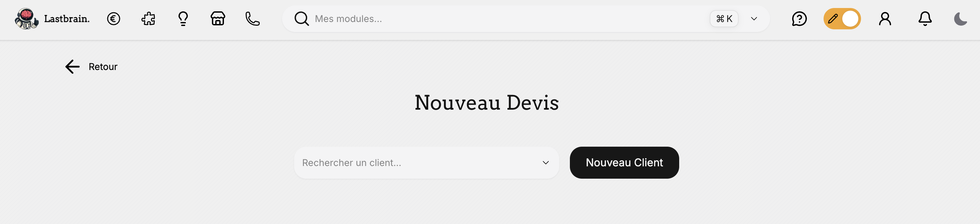Open the puzzle piece modules icon
Image resolution: width=980 pixels, height=224 pixels.
coord(148,19)
